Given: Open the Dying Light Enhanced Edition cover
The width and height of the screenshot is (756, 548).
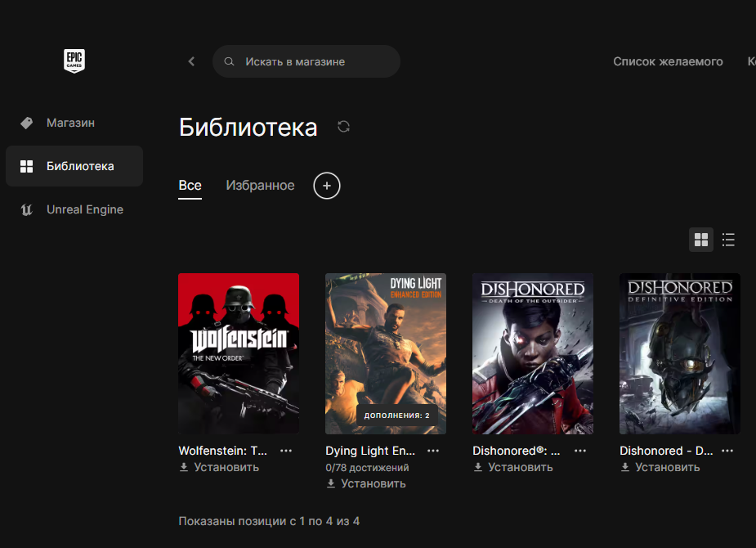Looking at the screenshot, I should [386, 353].
